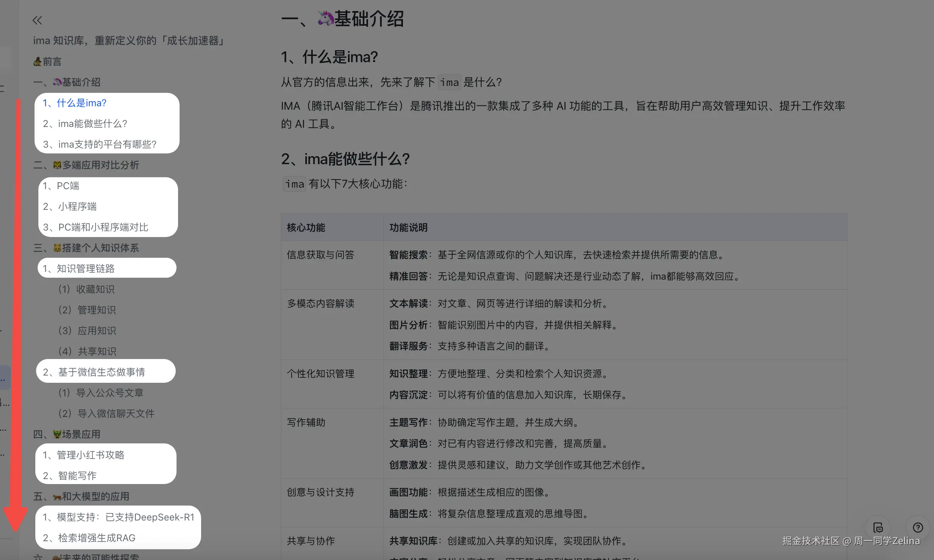
Task: Click the 内容沉淀 description line
Action: [x=508, y=395]
